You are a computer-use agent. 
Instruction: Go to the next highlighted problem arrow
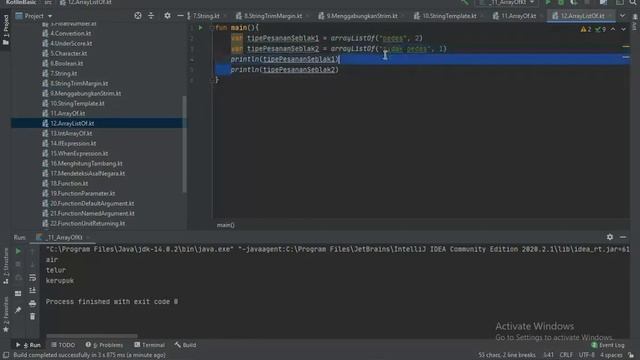pyautogui.click(x=623, y=29)
